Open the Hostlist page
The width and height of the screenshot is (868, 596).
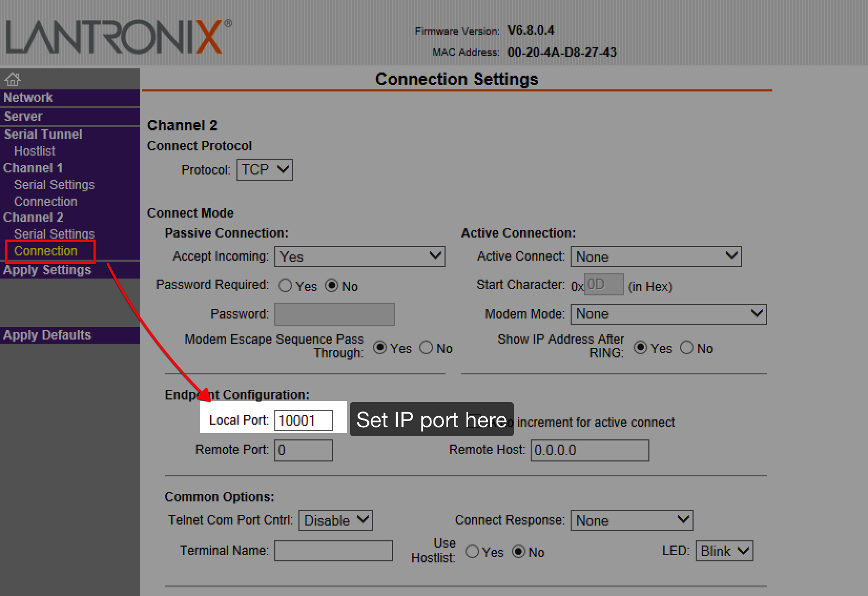coord(35,151)
